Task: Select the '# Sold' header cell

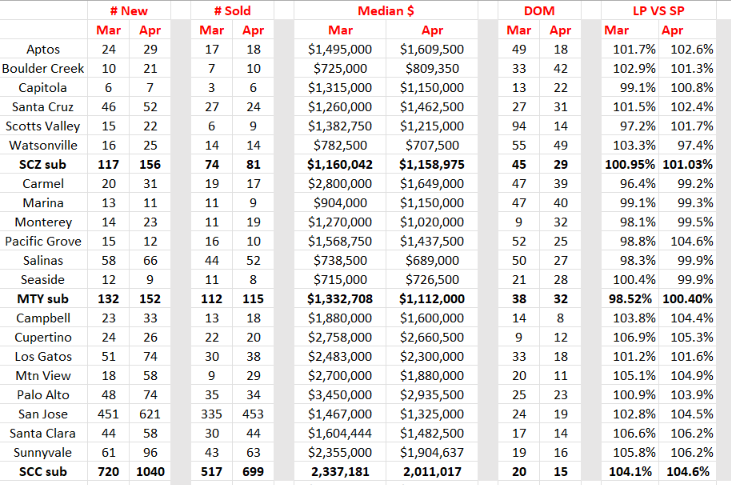Action: pos(232,11)
